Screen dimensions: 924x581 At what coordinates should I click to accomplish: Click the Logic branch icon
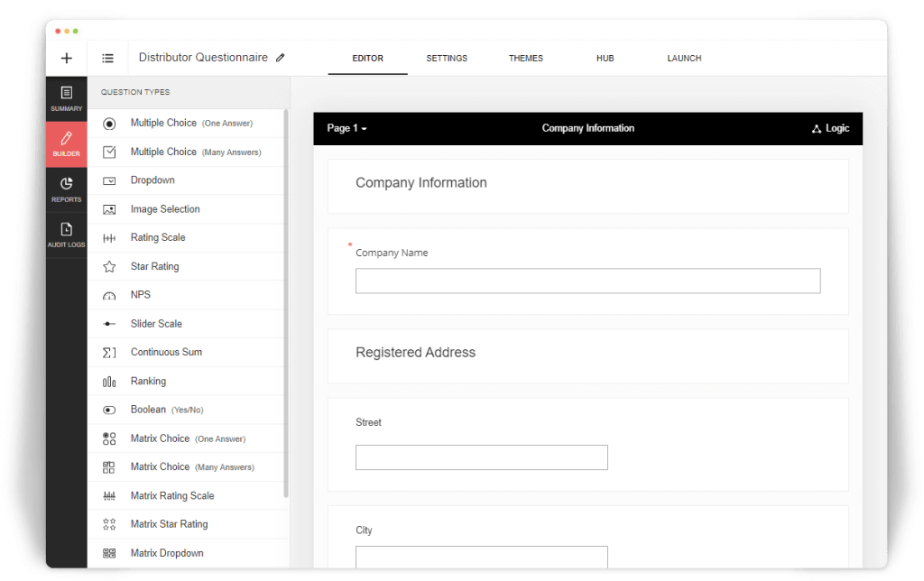(x=816, y=128)
